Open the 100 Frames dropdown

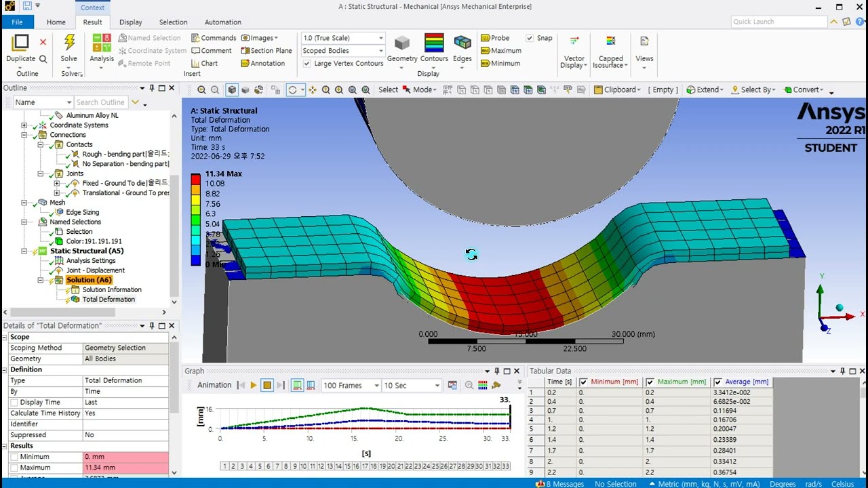tap(351, 385)
